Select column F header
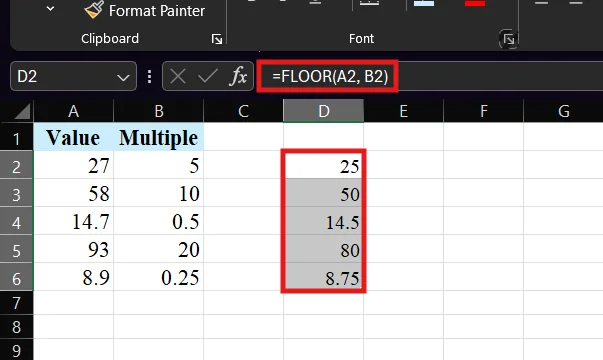 tap(483, 111)
